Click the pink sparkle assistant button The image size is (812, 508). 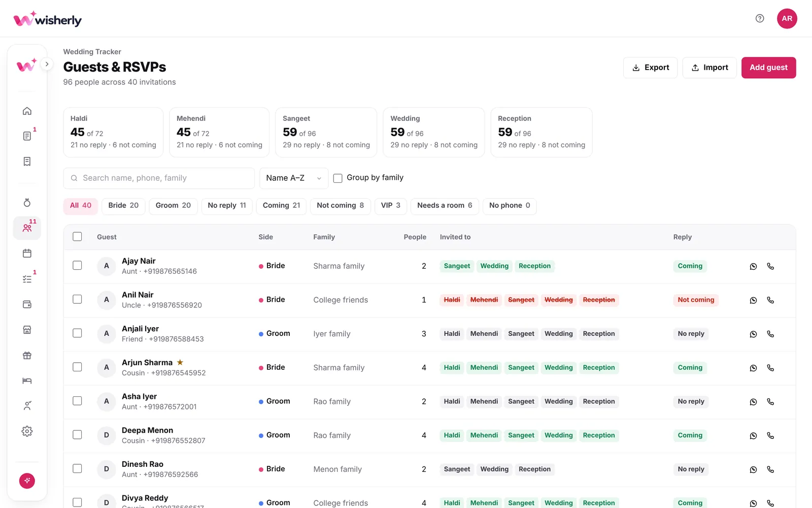point(27,481)
